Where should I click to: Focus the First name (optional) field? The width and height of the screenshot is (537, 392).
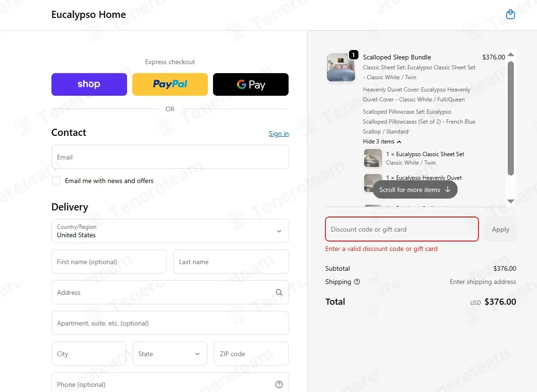click(109, 262)
